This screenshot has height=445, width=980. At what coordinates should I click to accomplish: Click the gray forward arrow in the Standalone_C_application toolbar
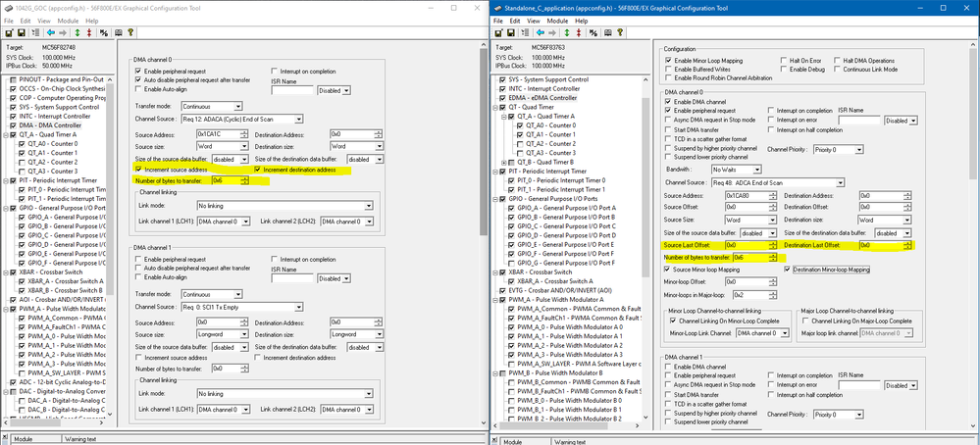point(552,31)
